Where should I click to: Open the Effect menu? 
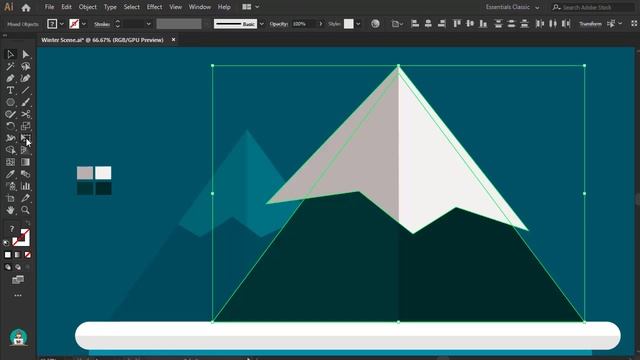[x=154, y=7]
